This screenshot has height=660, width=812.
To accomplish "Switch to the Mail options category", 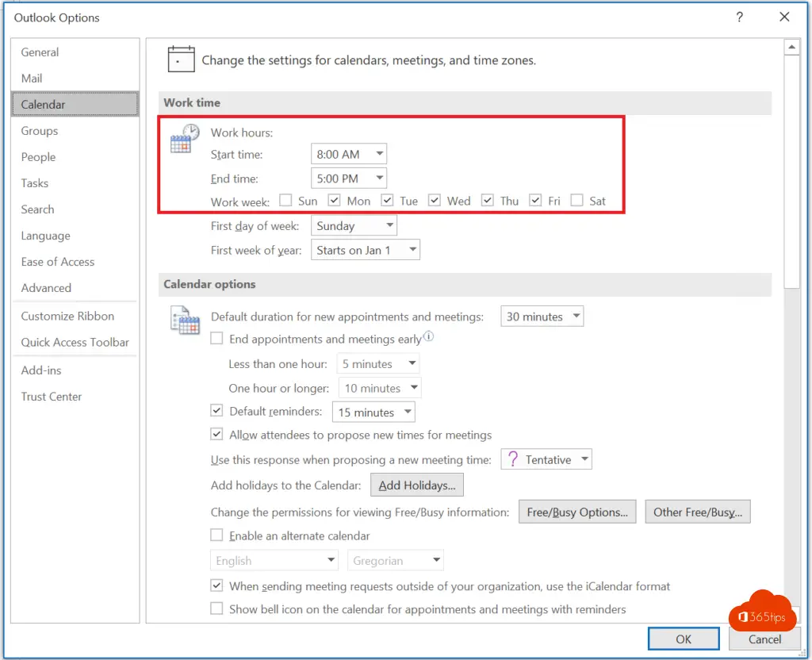I will 32,79.
